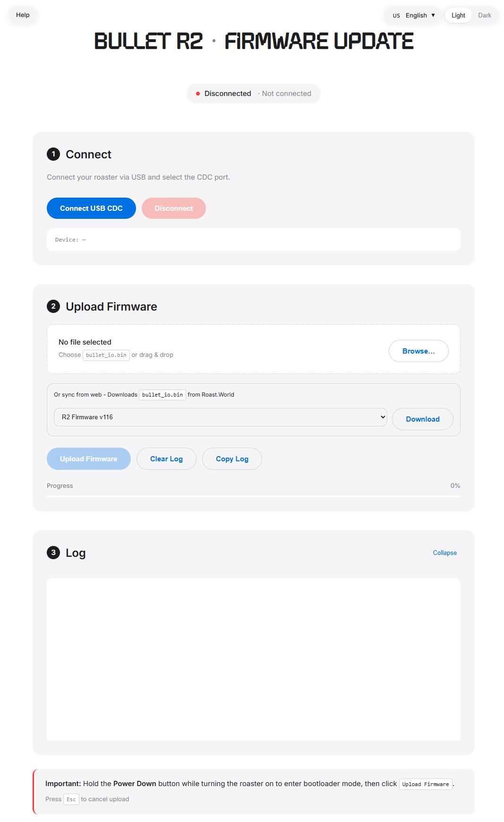Click the bullet_io.bin filename chip
Image resolution: width=504 pixels, height=822 pixels.
pyautogui.click(x=106, y=355)
